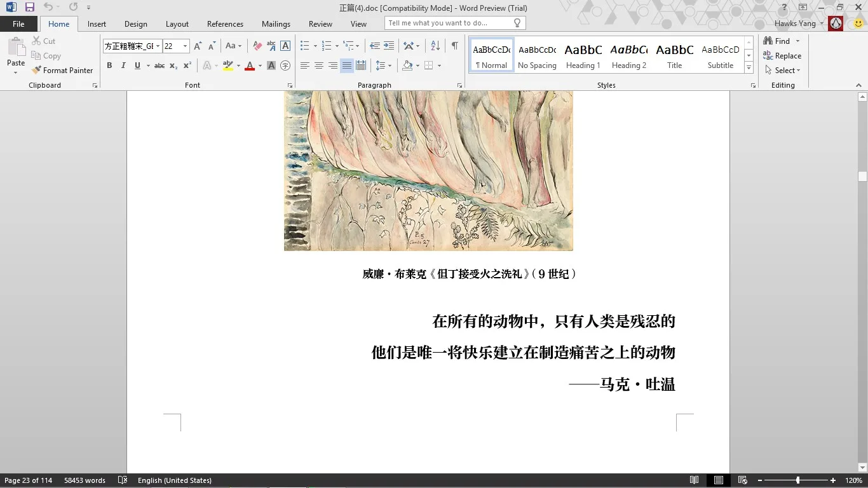Expand the numbering list dropdown arrow
Image resolution: width=868 pixels, height=488 pixels.
tap(337, 46)
